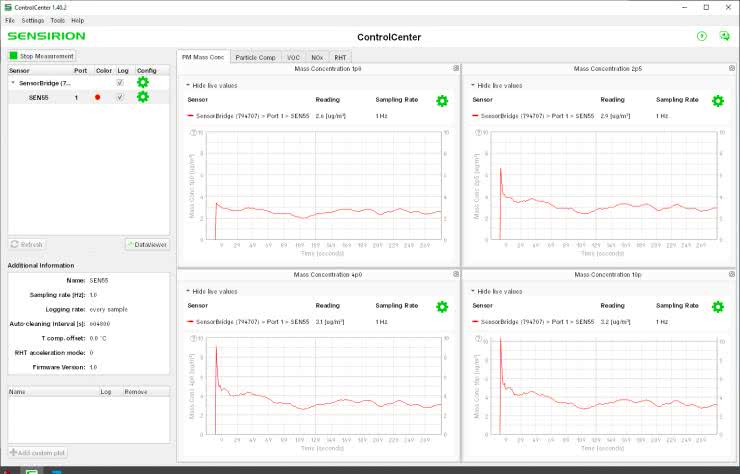
Task: Click the red color dot for SEN55
Action: (97, 97)
